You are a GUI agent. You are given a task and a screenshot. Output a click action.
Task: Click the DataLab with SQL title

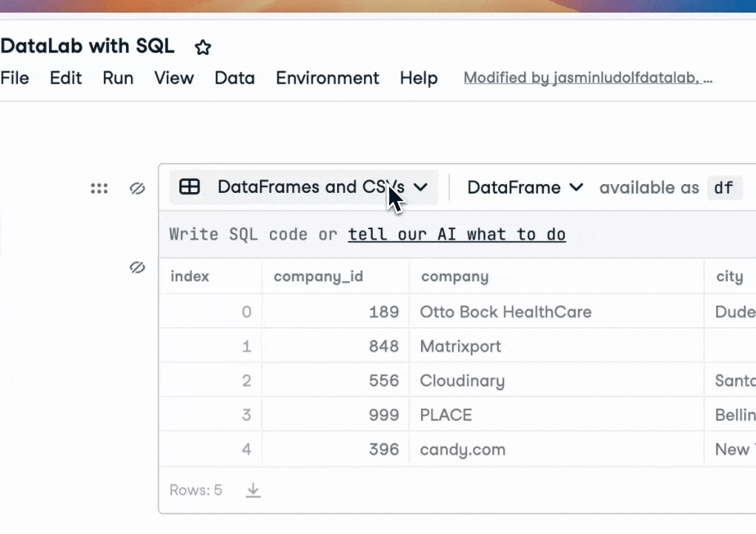[x=87, y=46]
